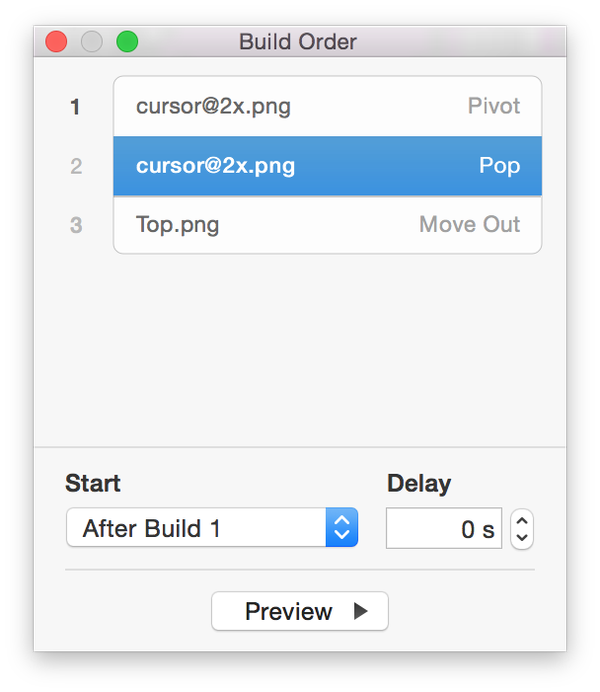
Task: Select the cursor@2x.png Pop build row
Action: click(327, 166)
